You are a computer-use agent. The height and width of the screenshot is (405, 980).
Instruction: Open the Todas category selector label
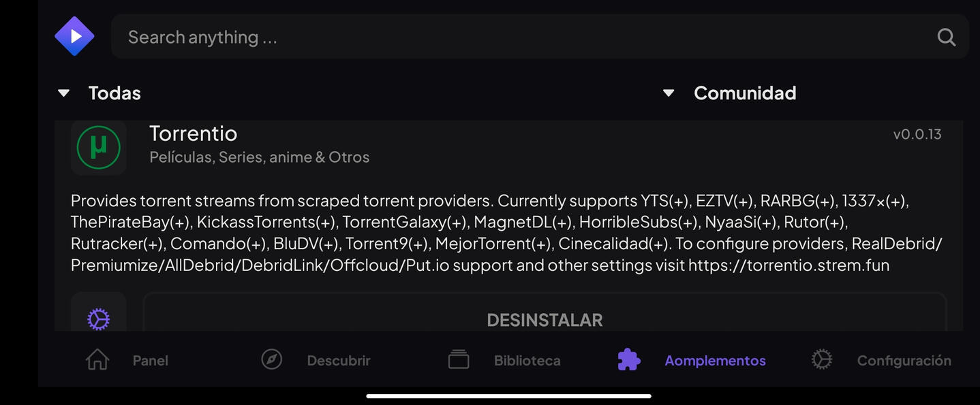[x=114, y=93]
